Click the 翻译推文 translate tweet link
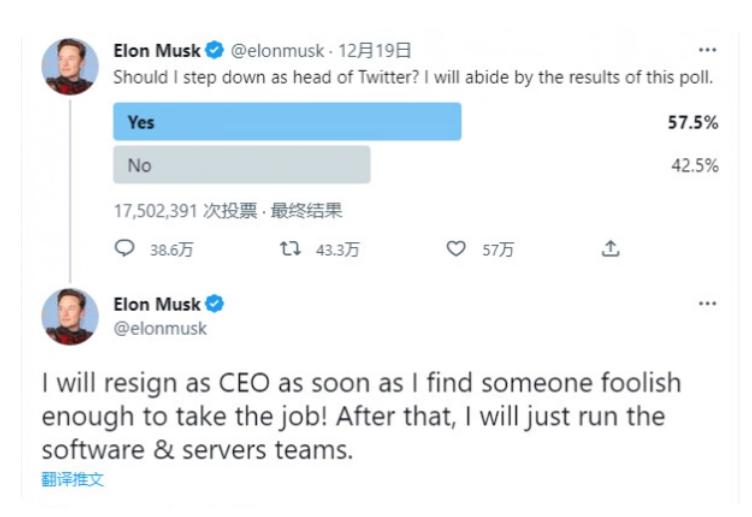752x517 pixels. pyautogui.click(x=72, y=479)
